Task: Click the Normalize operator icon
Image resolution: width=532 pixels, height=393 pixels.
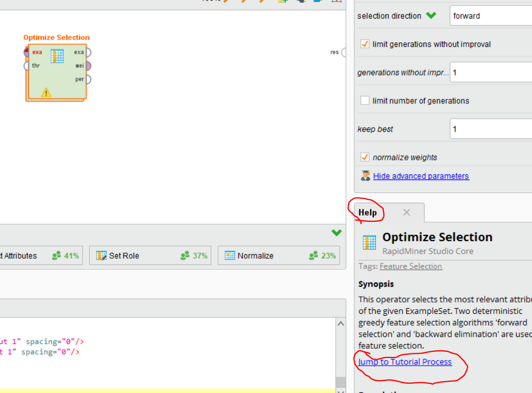Action: pos(230,256)
